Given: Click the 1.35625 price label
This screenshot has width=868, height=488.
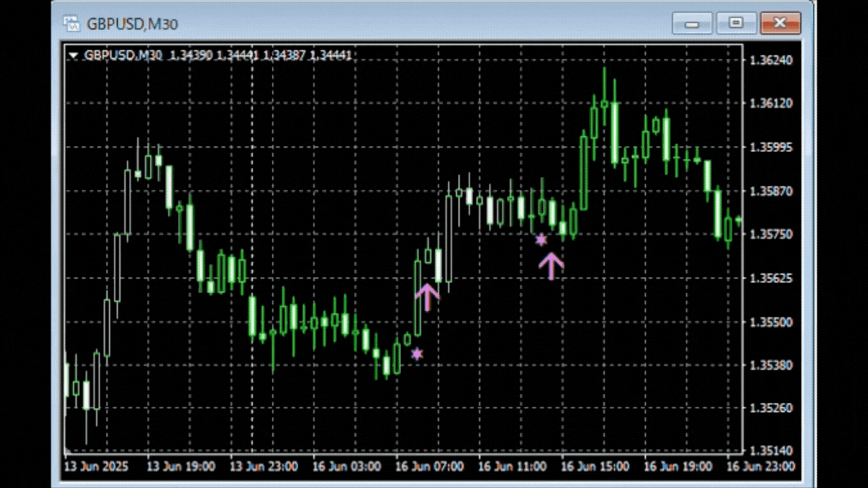Looking at the screenshot, I should pyautogui.click(x=770, y=278).
